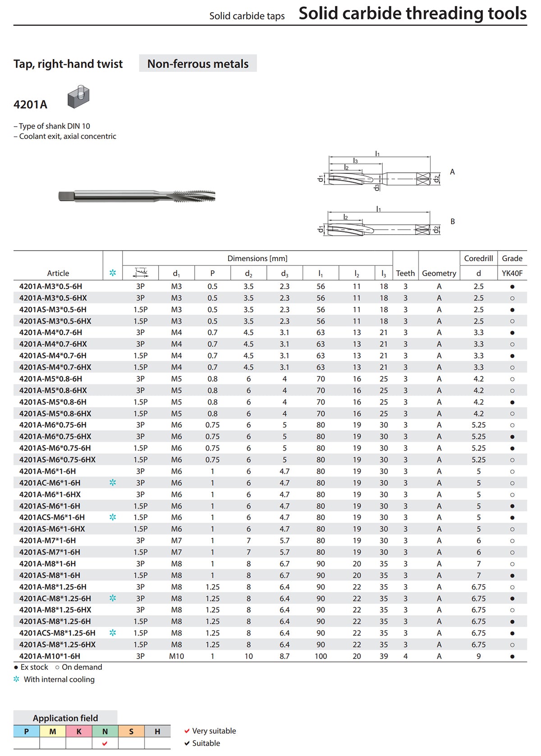Click the '4201A' series label
Screen dimensions: 541x756
[30, 104]
